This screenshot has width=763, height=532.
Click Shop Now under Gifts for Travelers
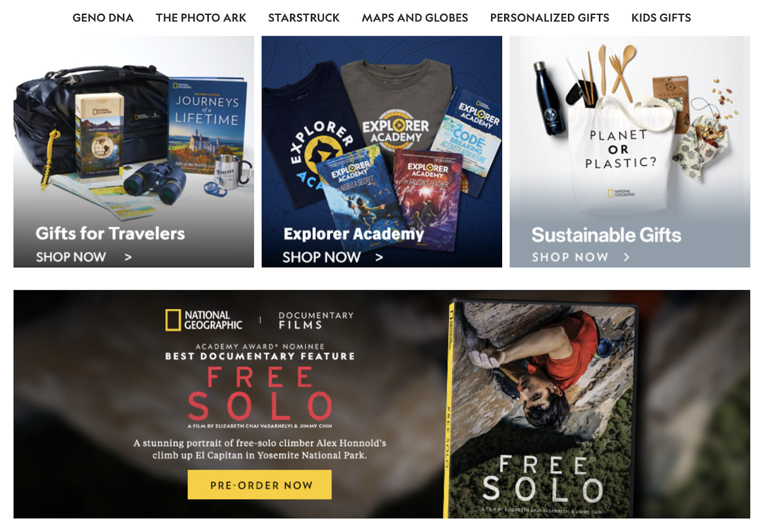71,257
